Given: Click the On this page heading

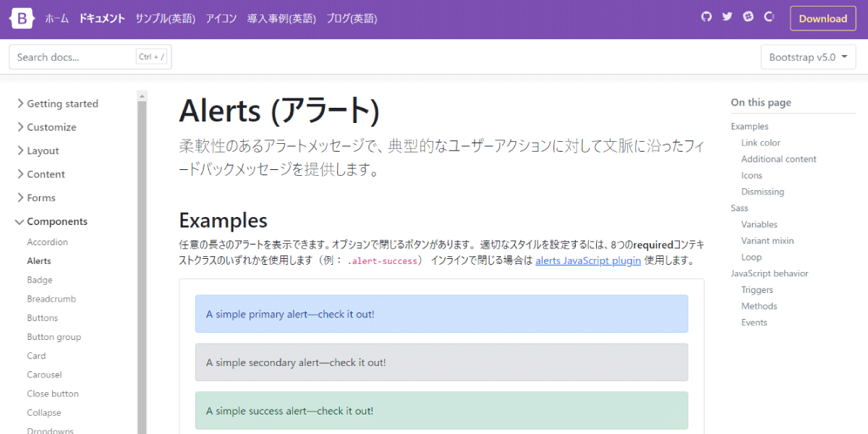Looking at the screenshot, I should tap(761, 103).
